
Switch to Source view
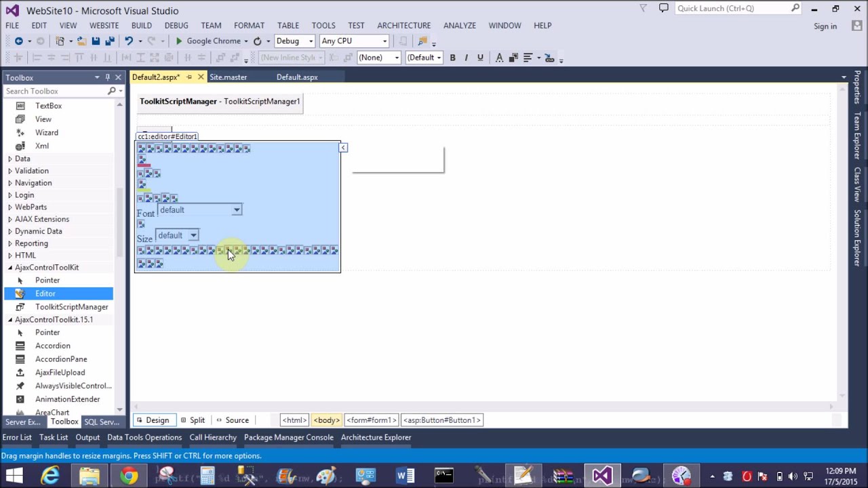click(232, 420)
